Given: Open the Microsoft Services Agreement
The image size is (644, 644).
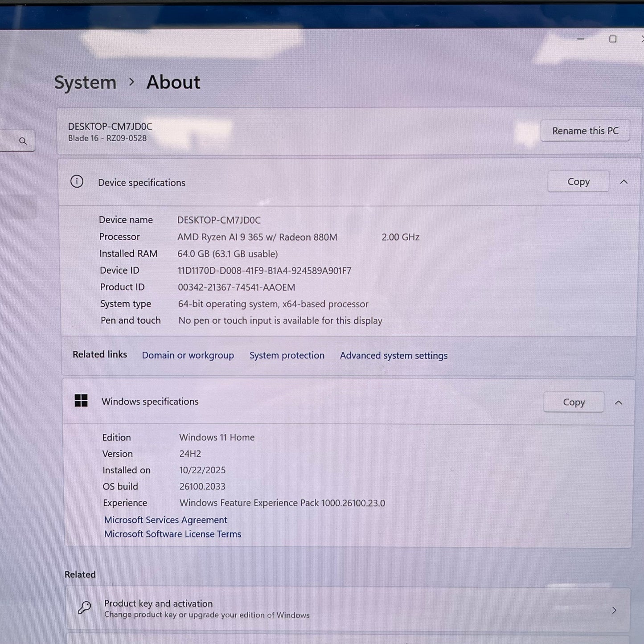Looking at the screenshot, I should 165,520.
